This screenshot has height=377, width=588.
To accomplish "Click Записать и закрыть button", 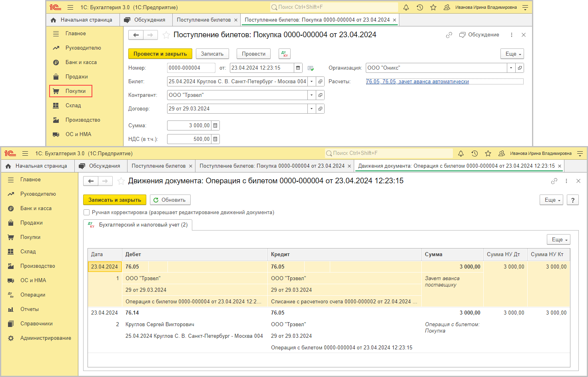I will click(x=115, y=200).
